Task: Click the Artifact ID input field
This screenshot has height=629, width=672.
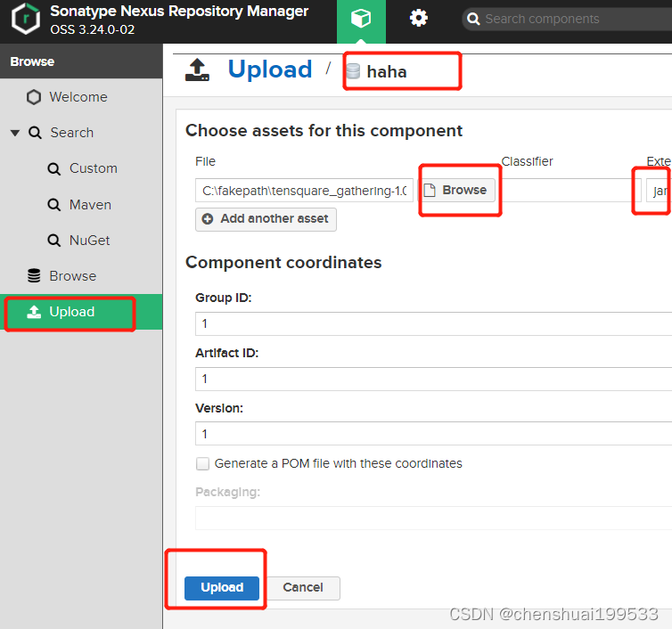Action: 433,379
